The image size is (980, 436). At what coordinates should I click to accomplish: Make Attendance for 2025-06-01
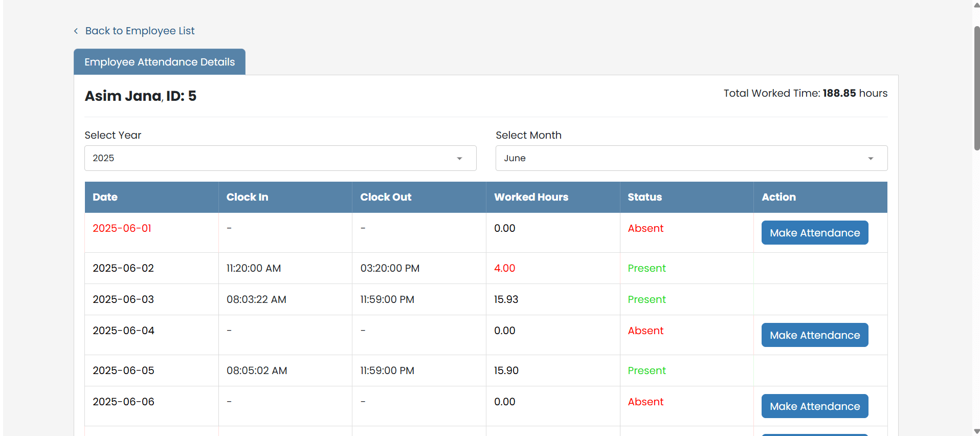[x=815, y=233]
